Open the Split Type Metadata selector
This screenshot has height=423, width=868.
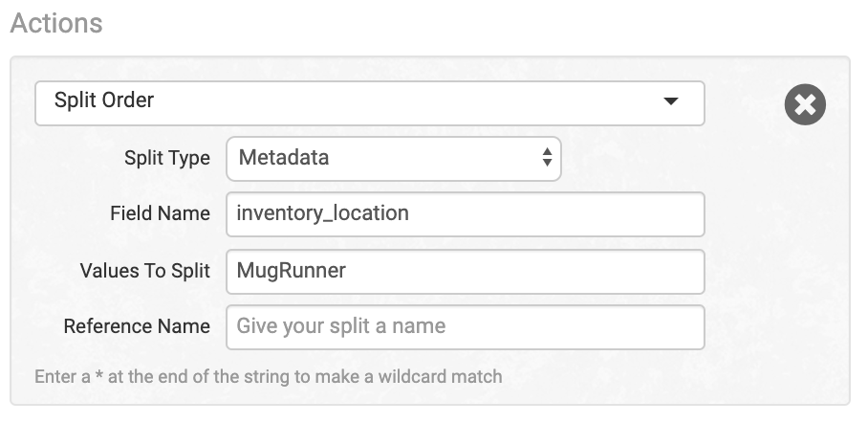click(x=393, y=159)
